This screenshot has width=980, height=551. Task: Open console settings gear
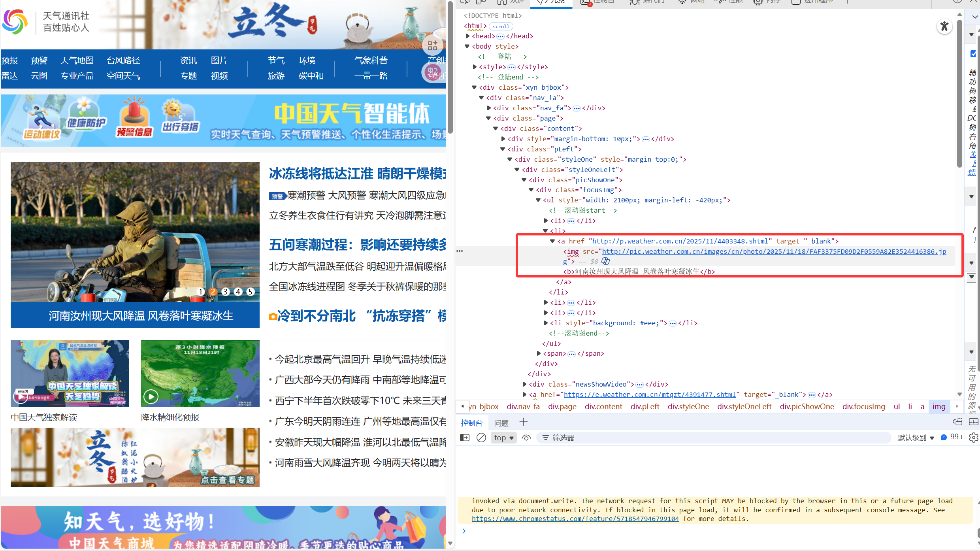click(973, 438)
